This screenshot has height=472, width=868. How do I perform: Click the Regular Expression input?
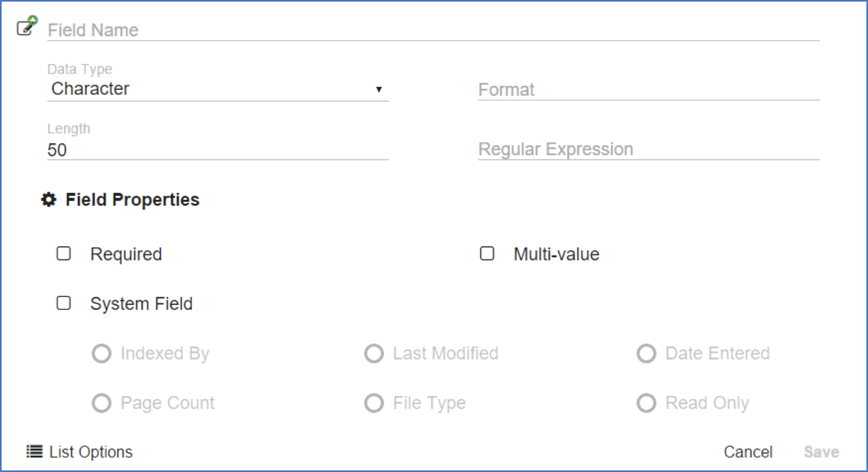pyautogui.click(x=648, y=149)
